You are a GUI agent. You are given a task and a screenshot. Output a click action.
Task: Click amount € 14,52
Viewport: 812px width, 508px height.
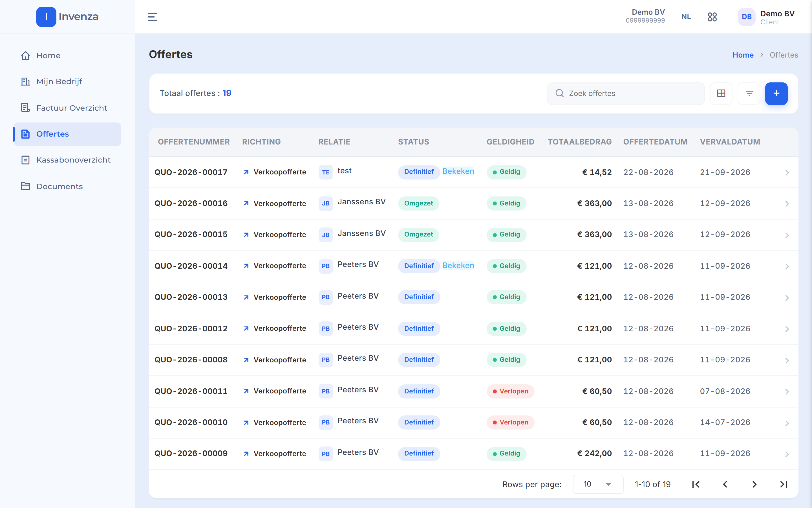coord(597,172)
